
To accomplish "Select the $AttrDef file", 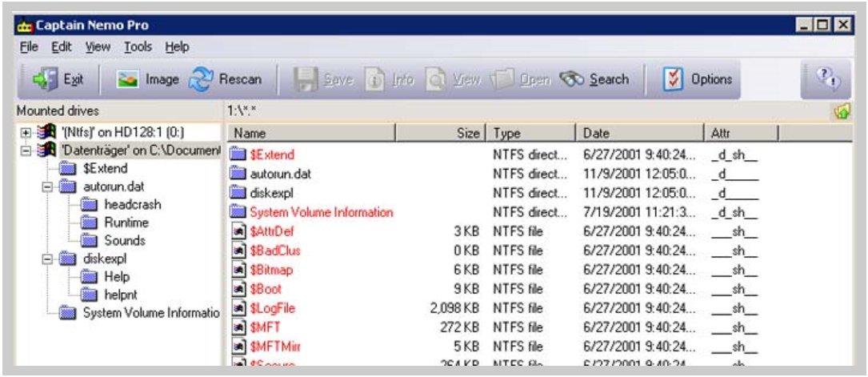I will tap(272, 231).
